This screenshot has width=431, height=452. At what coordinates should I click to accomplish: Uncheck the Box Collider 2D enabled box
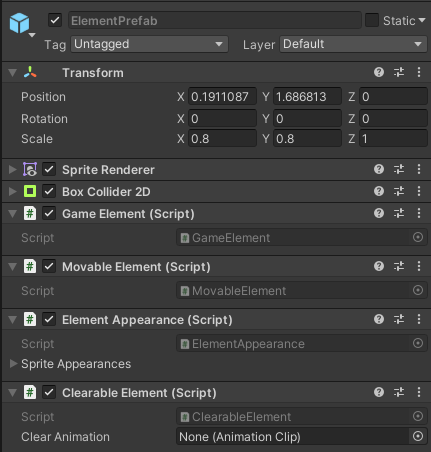pyautogui.click(x=49, y=191)
